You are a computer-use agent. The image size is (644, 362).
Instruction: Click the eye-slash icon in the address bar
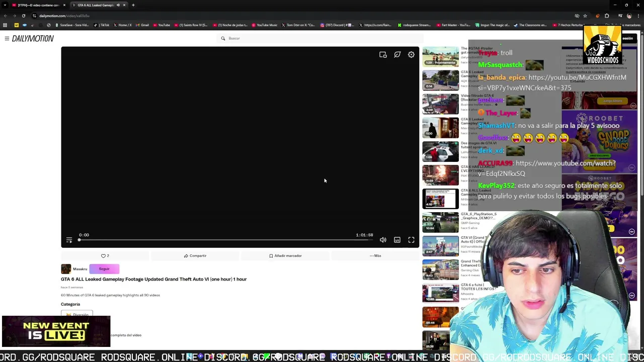point(577,16)
